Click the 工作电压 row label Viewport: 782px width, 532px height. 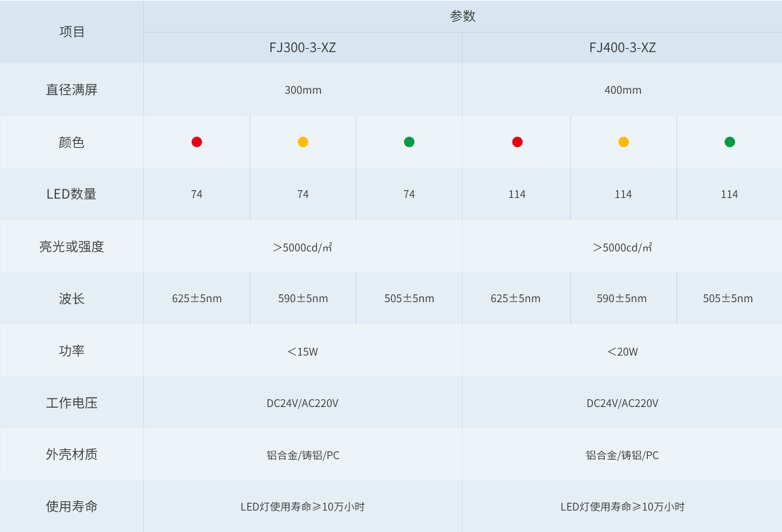[72, 403]
